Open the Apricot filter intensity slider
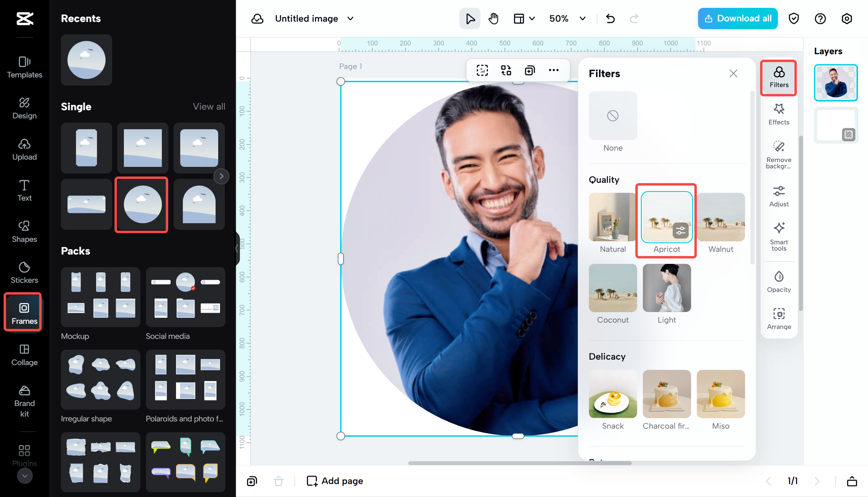The width and height of the screenshot is (868, 497). tap(680, 230)
